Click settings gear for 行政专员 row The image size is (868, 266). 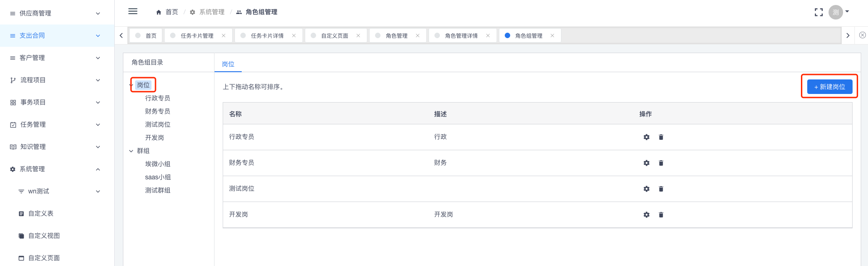647,137
